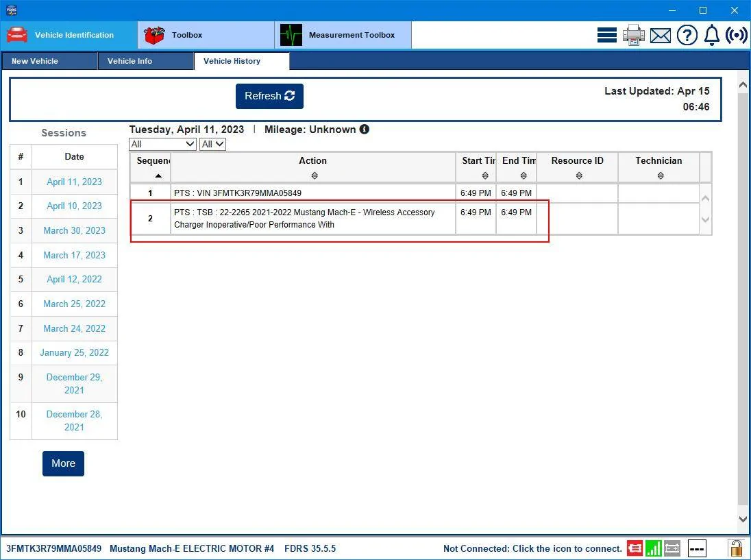Click FDRS app icon in title bar
Viewport: 751px width, 560px height.
click(12, 10)
